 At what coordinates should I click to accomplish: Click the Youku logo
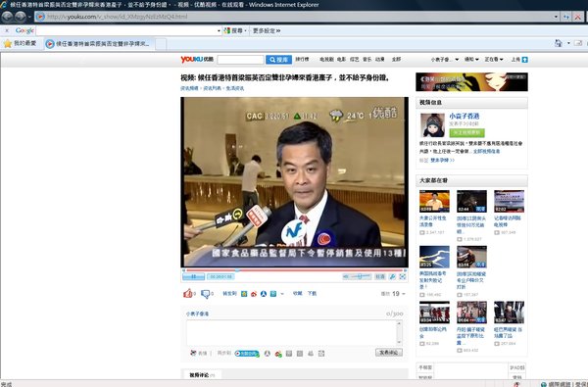click(x=197, y=59)
